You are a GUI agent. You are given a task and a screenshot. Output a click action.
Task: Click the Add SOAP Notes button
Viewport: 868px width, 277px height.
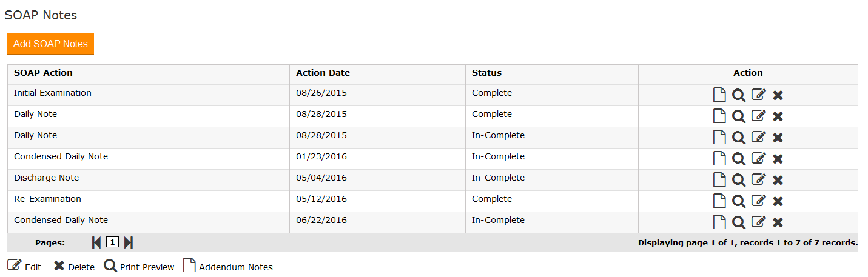[x=50, y=44]
